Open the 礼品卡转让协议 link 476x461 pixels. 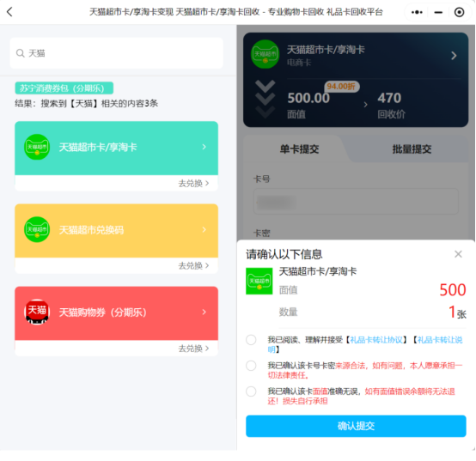coord(376,340)
